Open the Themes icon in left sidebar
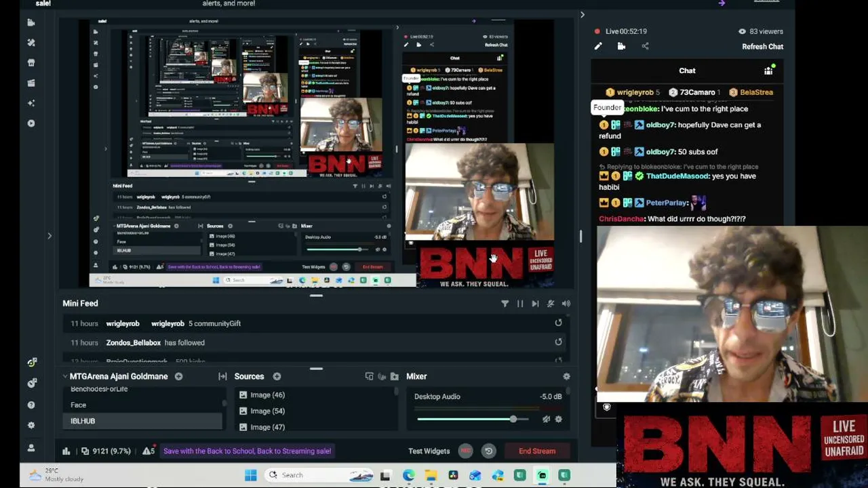Viewport: 868px width, 488px height. coord(31,42)
